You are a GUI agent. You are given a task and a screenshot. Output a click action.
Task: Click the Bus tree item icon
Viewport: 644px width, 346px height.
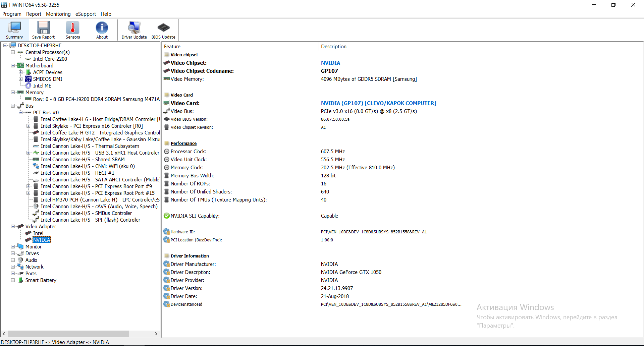(20, 106)
